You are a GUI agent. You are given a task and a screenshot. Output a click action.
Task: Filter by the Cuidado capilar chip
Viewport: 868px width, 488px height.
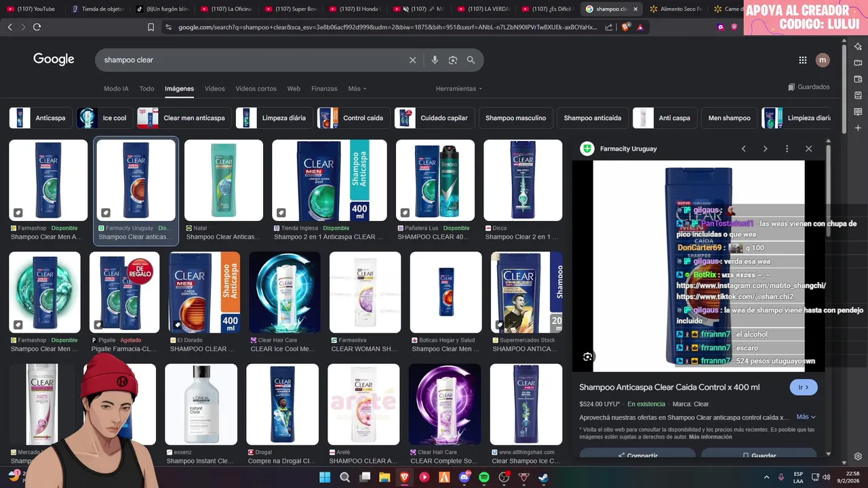(434, 118)
